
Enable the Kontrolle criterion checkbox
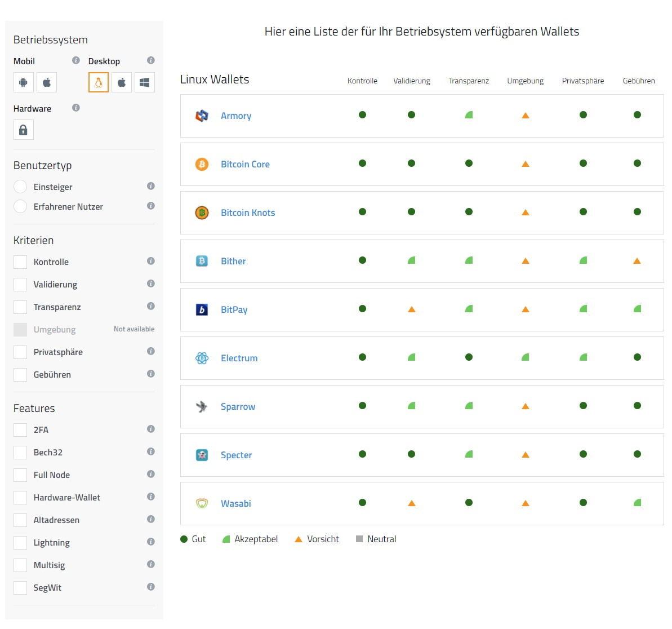coord(20,262)
